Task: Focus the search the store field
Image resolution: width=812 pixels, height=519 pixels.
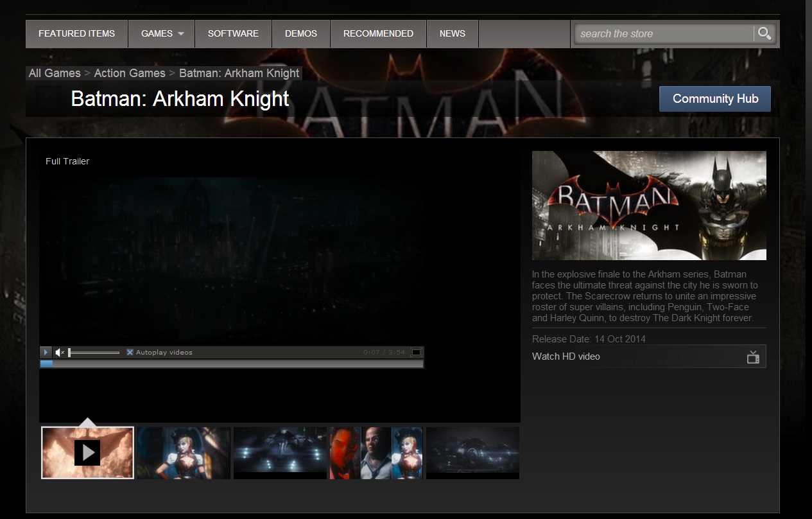Action: pyautogui.click(x=663, y=34)
